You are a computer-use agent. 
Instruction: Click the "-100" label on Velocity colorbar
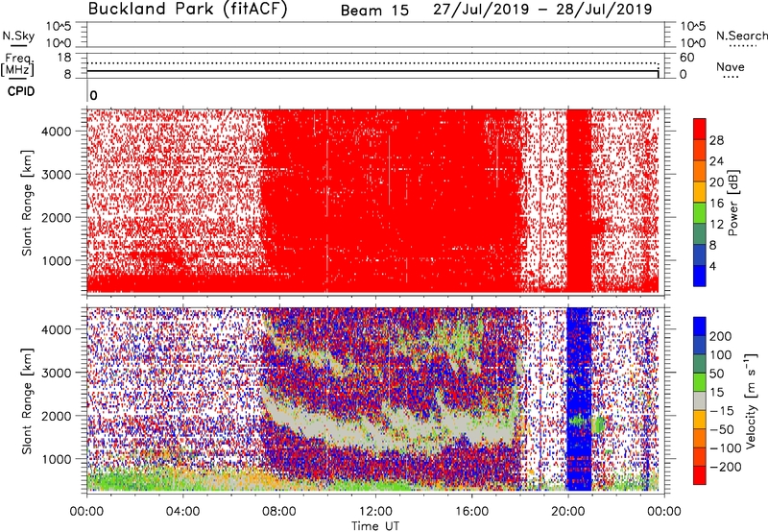coord(726,448)
